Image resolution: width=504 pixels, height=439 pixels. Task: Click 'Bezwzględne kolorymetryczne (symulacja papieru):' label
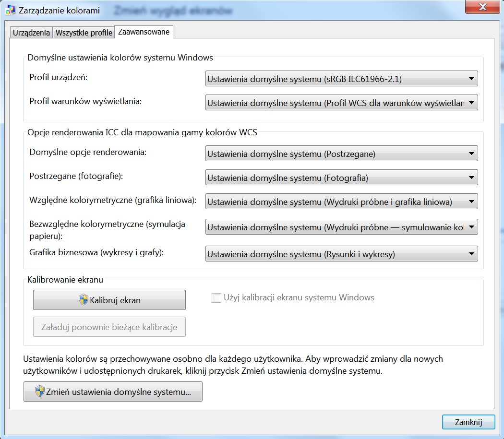tap(108, 230)
